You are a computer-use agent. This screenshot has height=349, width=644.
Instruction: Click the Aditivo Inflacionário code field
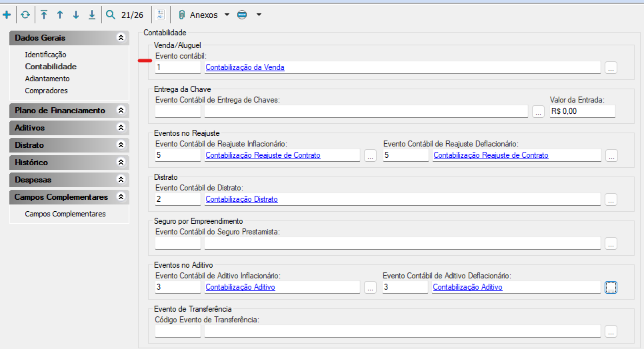[x=178, y=287]
